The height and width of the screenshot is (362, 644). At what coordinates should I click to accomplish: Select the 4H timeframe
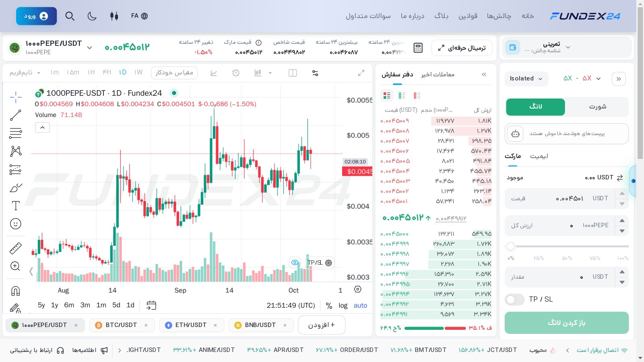[107, 72]
